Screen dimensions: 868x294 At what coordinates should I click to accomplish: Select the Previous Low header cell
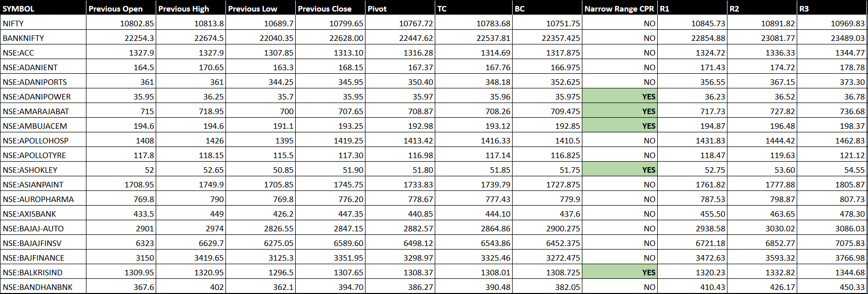coord(260,9)
